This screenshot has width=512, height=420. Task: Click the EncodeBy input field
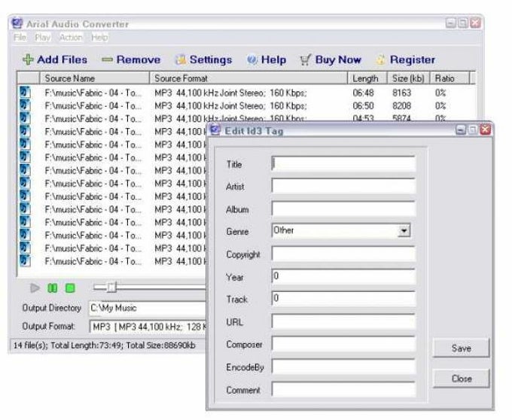(343, 367)
